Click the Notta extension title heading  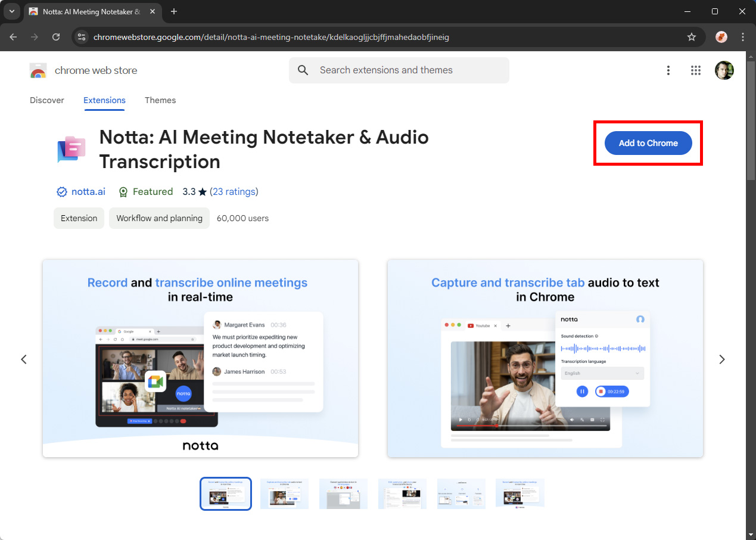[x=264, y=149]
